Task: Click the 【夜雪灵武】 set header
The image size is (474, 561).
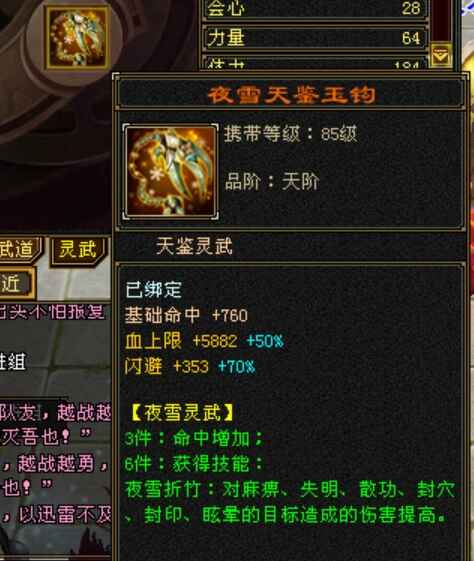Action: [x=182, y=413]
